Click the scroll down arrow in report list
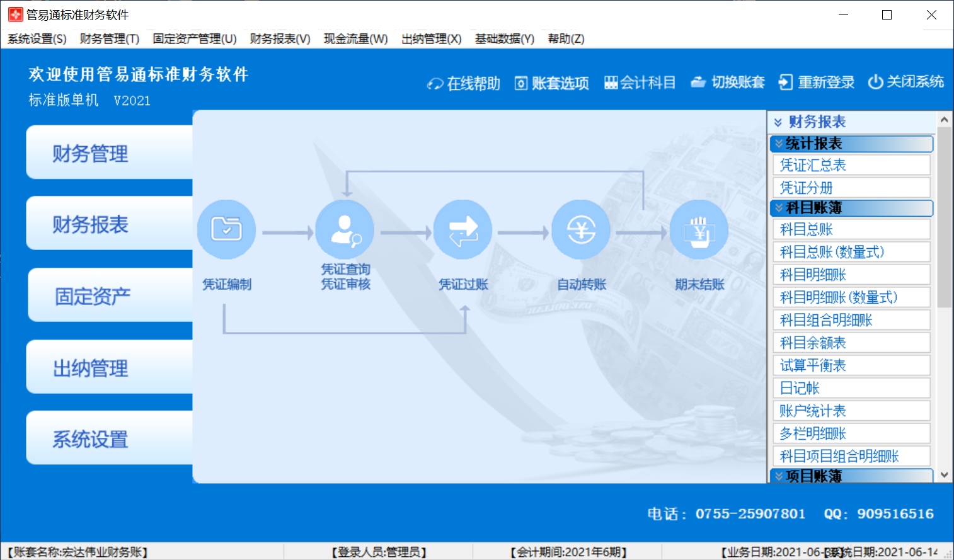The height and width of the screenshot is (560, 954). [944, 475]
